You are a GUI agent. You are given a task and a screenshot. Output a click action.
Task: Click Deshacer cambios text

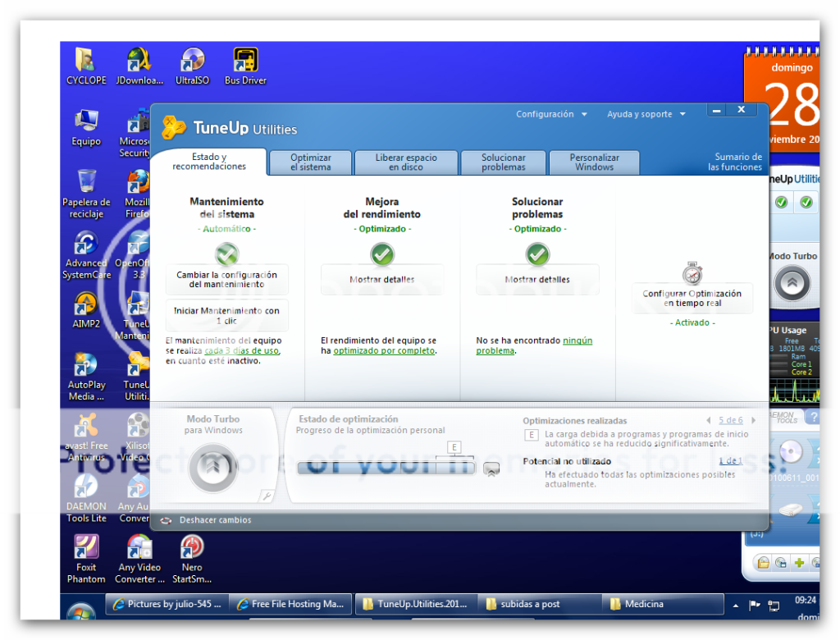(x=216, y=520)
